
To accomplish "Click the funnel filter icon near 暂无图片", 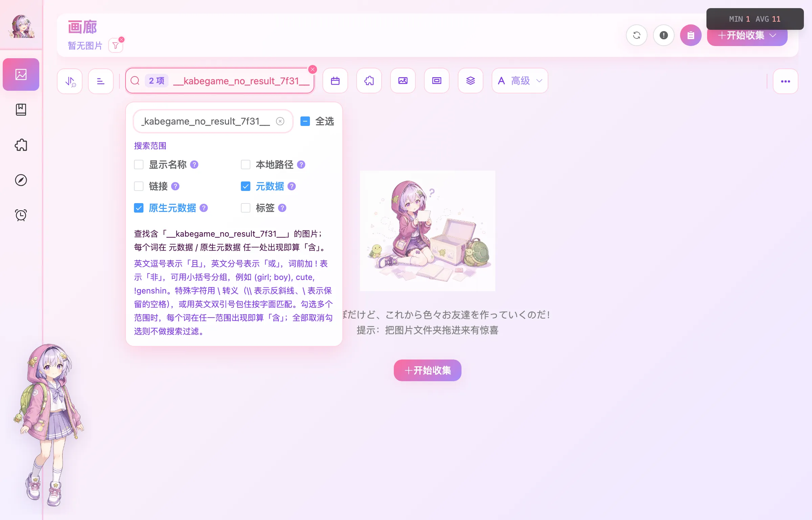I will [x=116, y=45].
